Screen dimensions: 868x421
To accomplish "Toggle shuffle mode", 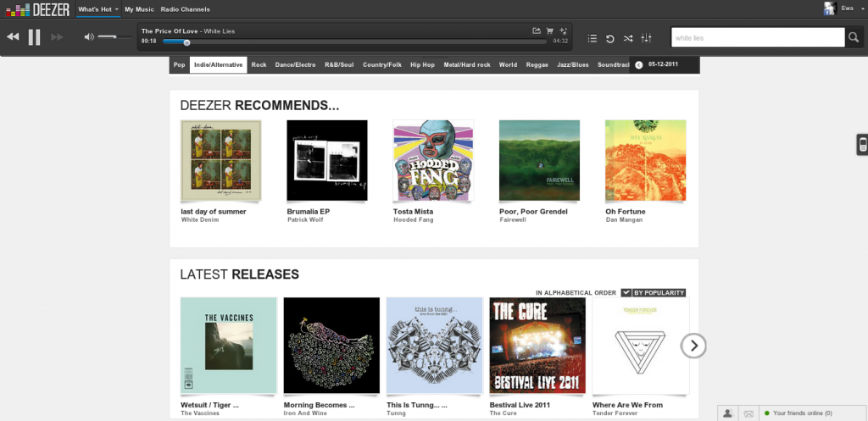I will click(x=628, y=38).
